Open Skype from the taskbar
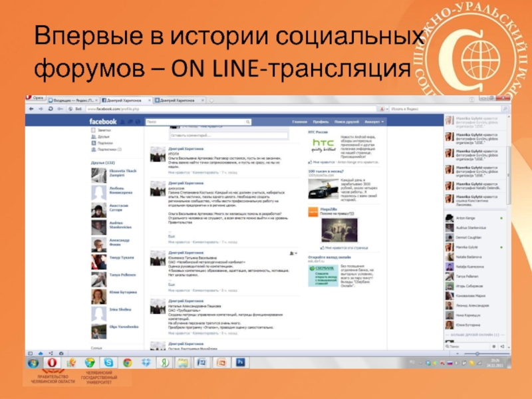This screenshot has height=399, width=532. tap(108, 362)
